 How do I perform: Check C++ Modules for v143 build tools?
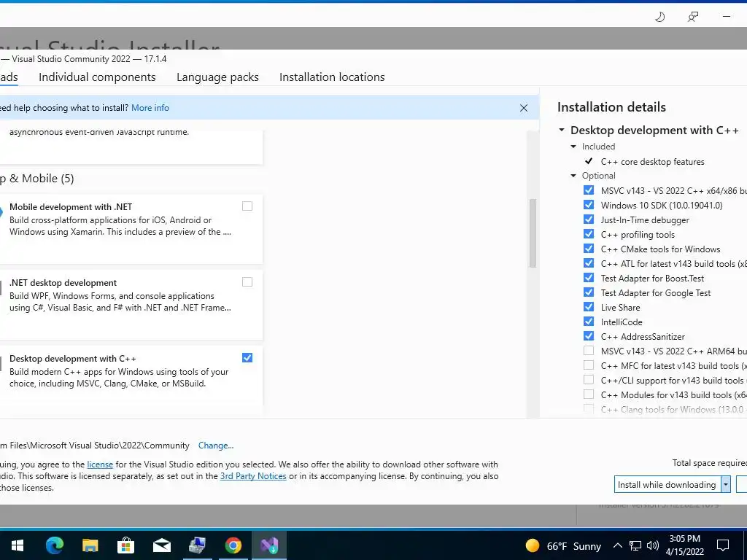(589, 394)
